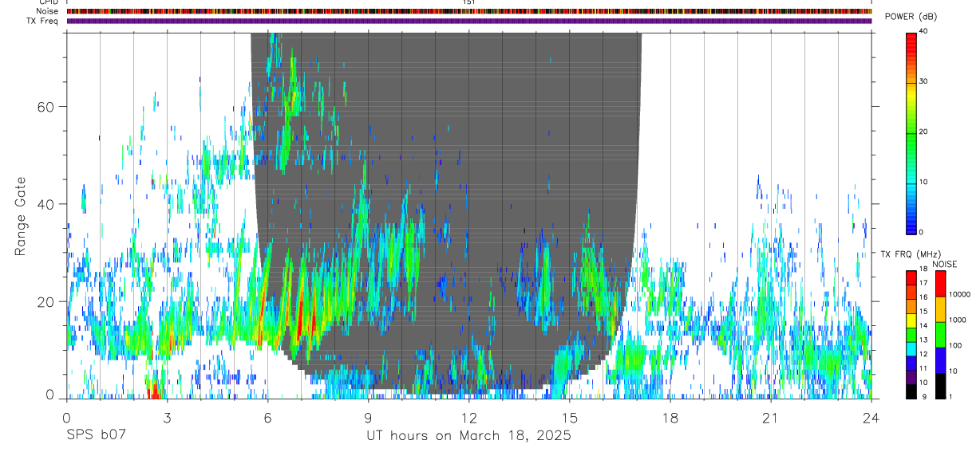Image resolution: width=980 pixels, height=452 pixels.
Task: Click the 18 UT hour tick label
Action: (670, 418)
